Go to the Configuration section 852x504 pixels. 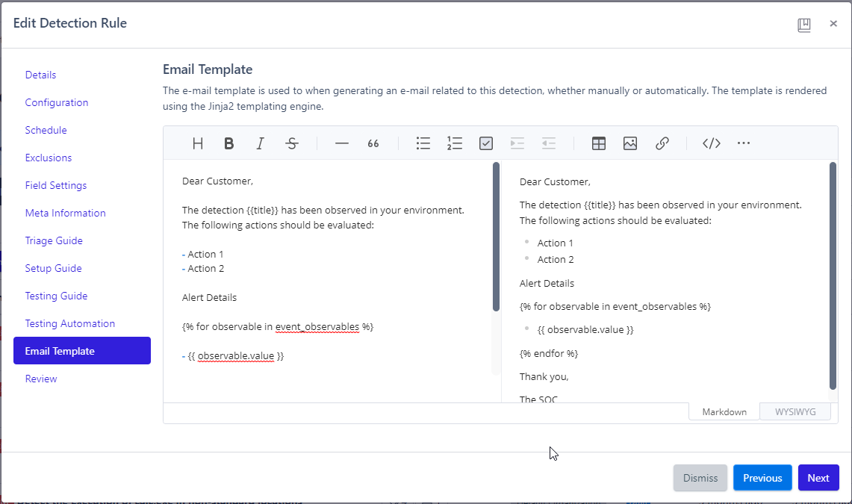point(57,102)
